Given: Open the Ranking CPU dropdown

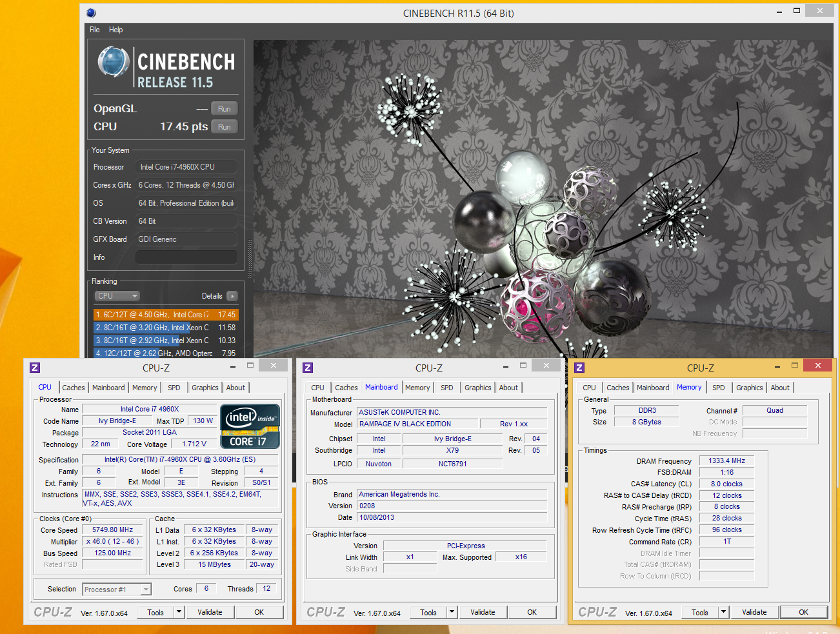Looking at the screenshot, I should pyautogui.click(x=117, y=296).
